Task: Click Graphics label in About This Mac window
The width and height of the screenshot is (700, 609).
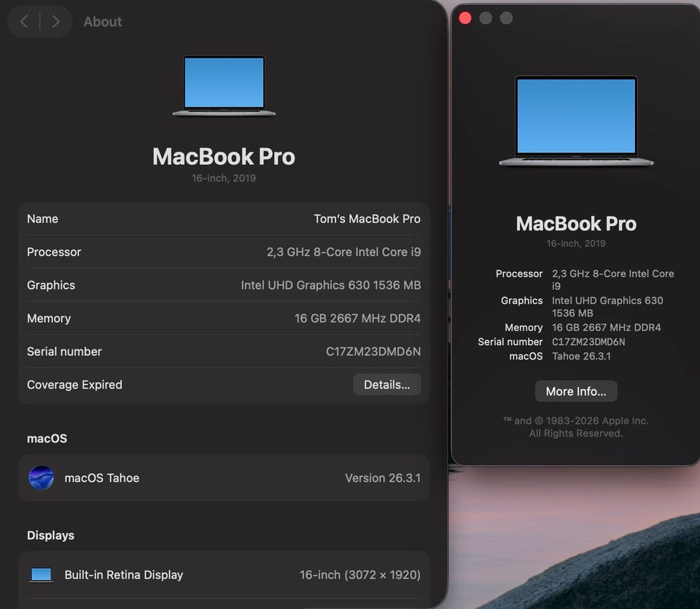Action: click(522, 300)
